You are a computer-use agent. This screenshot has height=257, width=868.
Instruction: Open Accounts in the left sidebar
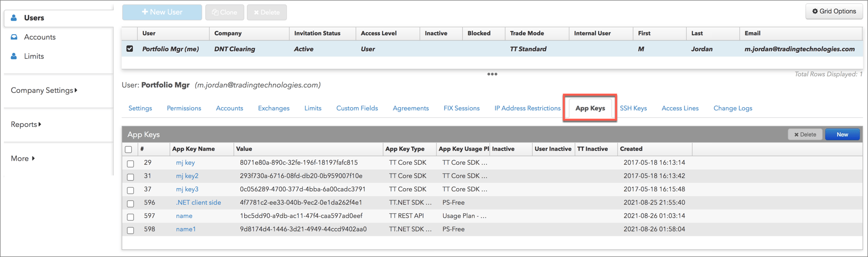pos(39,37)
